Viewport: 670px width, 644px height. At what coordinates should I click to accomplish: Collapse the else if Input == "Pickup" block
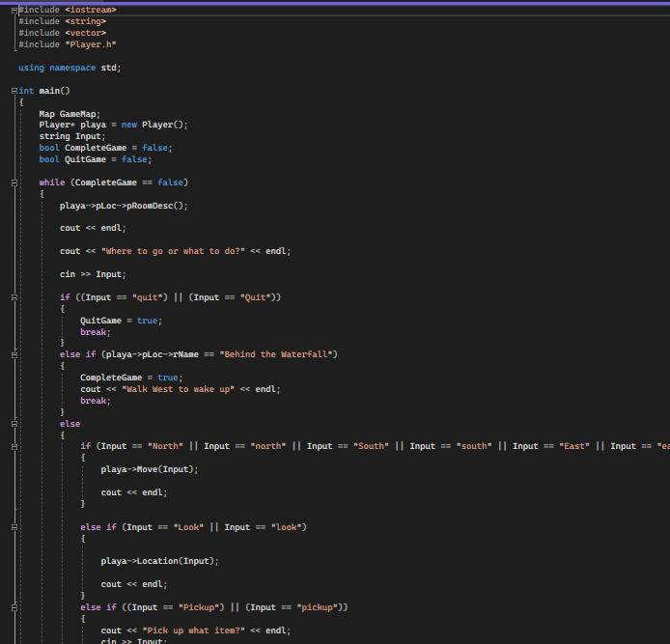pos(14,607)
